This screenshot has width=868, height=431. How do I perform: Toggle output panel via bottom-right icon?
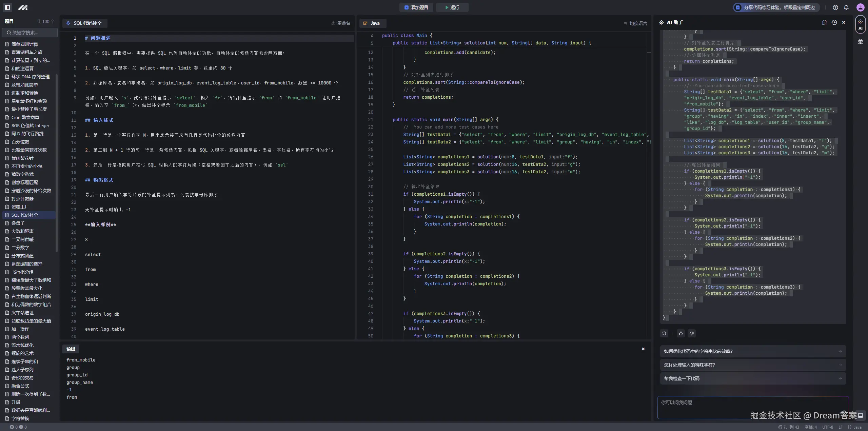point(860,415)
